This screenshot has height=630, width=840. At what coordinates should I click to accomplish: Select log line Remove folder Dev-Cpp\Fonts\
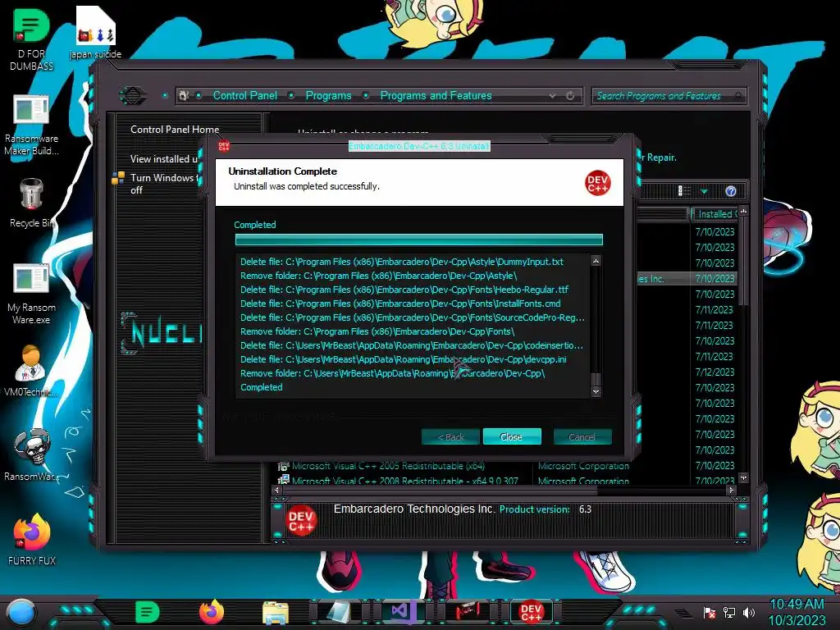(x=377, y=331)
